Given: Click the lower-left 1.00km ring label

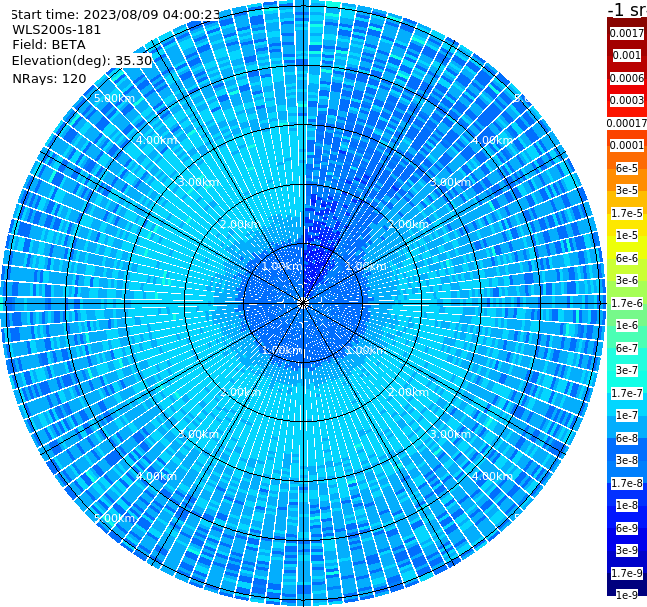Looking at the screenshot, I should 282,350.
